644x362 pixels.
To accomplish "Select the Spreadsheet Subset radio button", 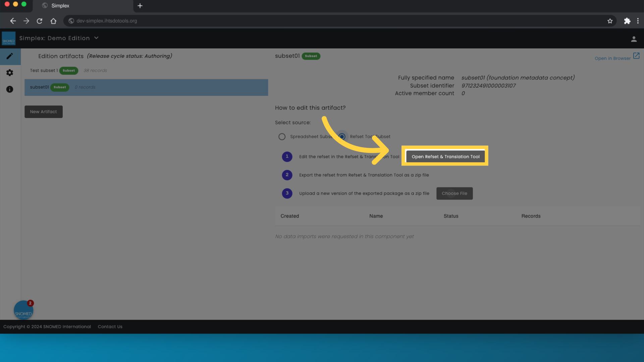I will coord(282,137).
